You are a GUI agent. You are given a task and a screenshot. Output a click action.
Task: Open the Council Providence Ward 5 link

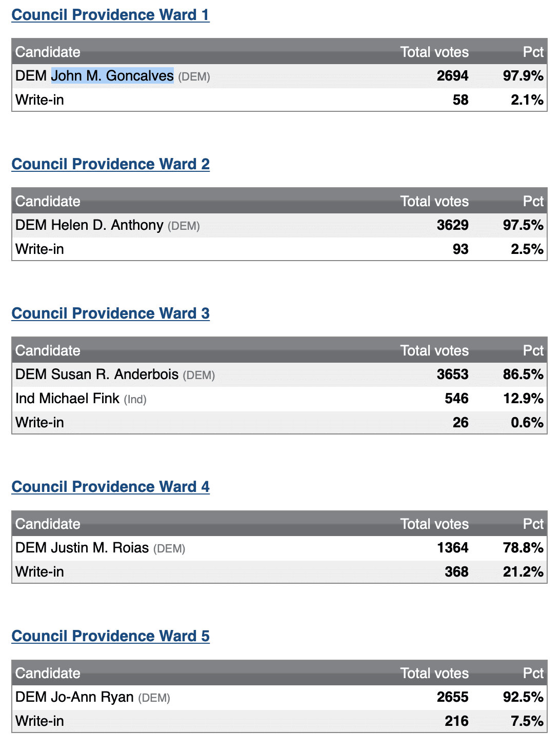110,636
